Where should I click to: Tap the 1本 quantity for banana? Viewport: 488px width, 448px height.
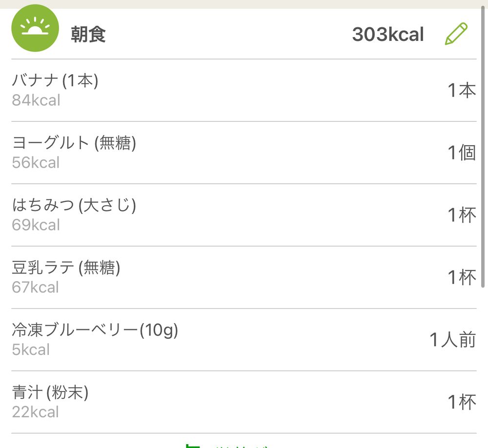point(462,91)
